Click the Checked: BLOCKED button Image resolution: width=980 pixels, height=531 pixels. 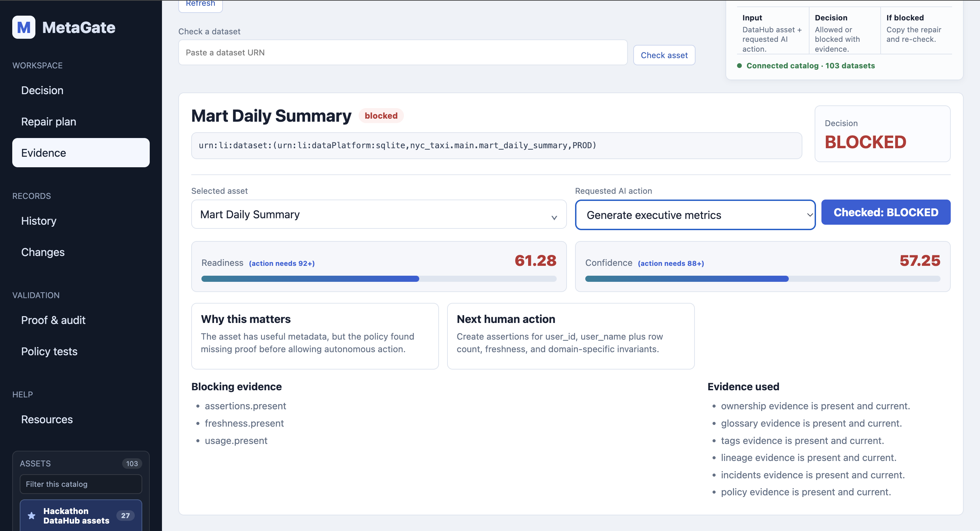coord(886,212)
